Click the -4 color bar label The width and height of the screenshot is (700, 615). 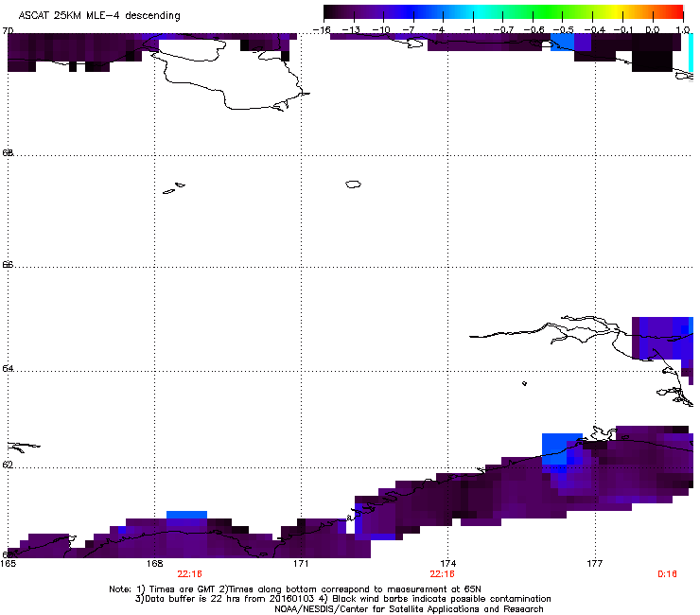point(439,30)
